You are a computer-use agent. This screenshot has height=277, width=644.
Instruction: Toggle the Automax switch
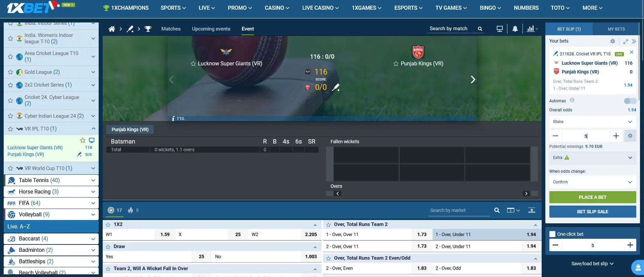(x=630, y=101)
